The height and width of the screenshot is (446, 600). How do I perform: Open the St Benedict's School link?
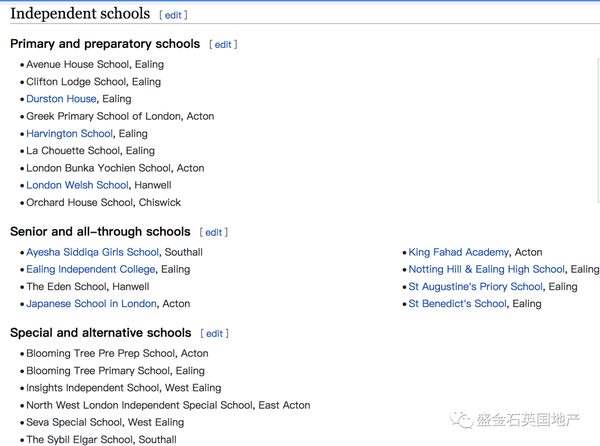coord(457,304)
